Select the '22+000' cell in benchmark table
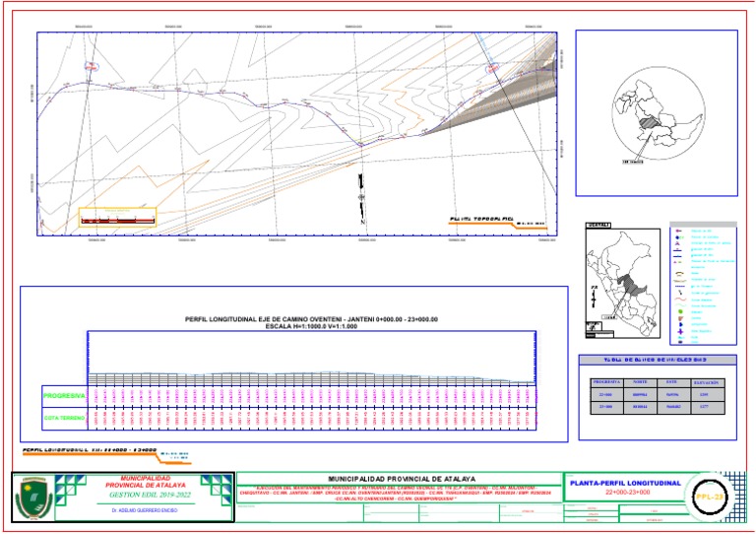This screenshot has width=756, height=534. (606, 395)
